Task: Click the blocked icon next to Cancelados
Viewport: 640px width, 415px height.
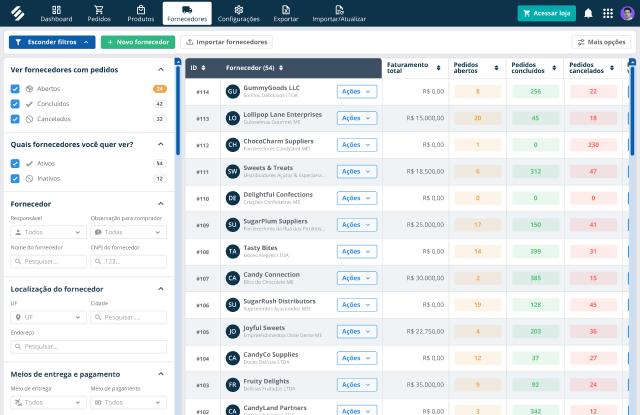Action: tap(29, 119)
